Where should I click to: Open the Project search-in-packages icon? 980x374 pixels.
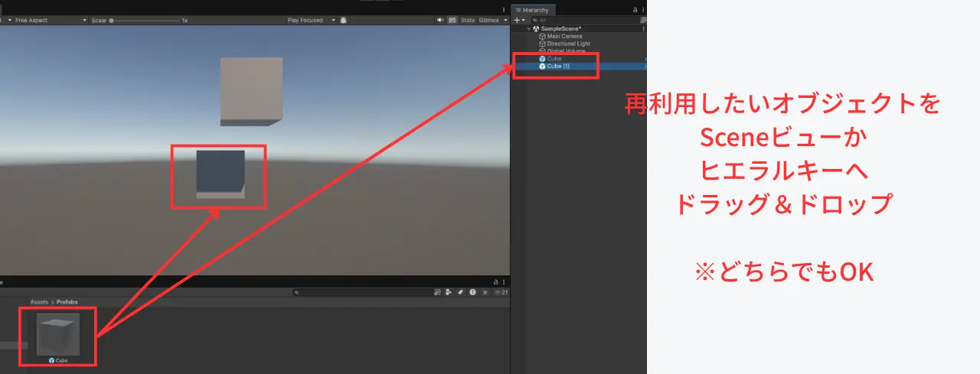point(437,292)
